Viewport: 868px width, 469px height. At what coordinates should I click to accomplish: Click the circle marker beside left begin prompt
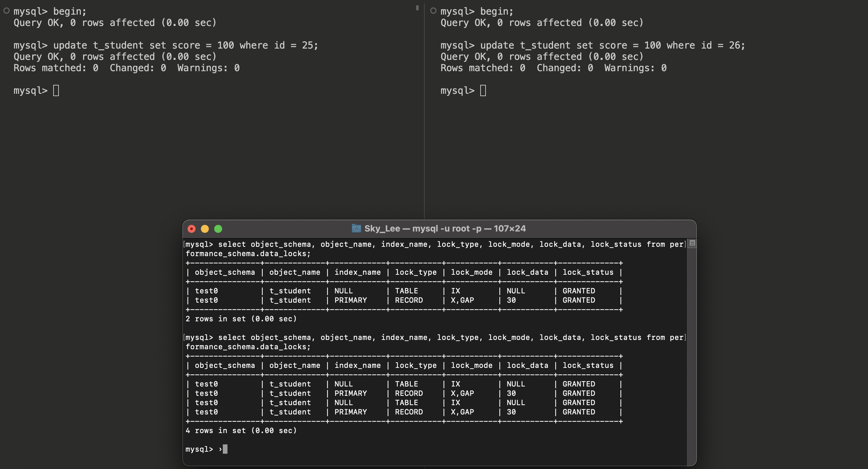(6, 11)
